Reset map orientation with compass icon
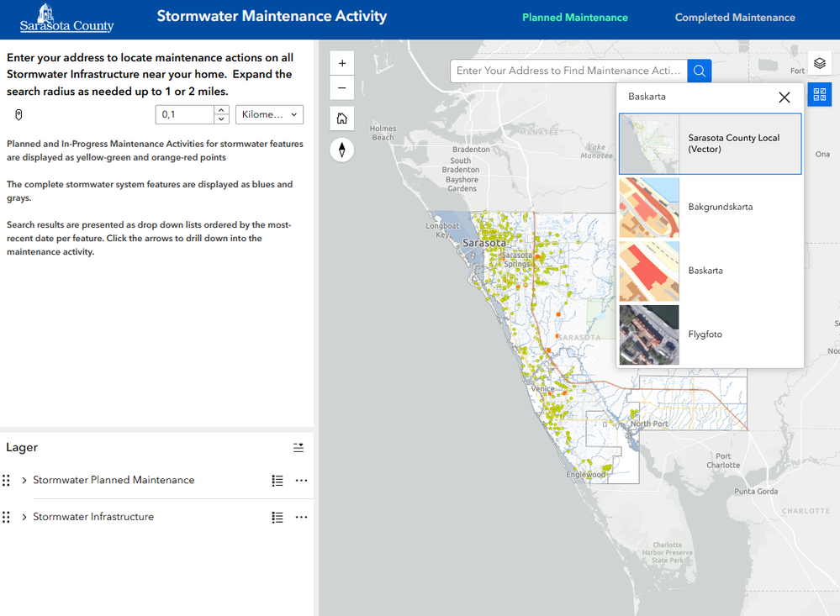 click(x=342, y=150)
